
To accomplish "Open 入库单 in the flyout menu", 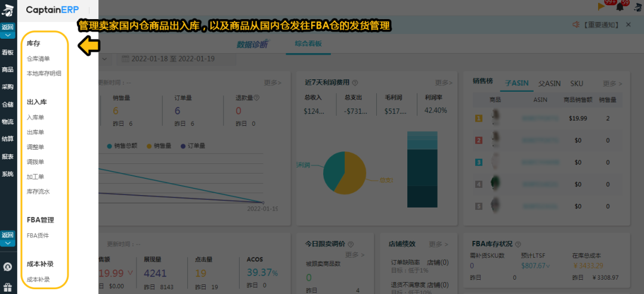I will tap(35, 117).
